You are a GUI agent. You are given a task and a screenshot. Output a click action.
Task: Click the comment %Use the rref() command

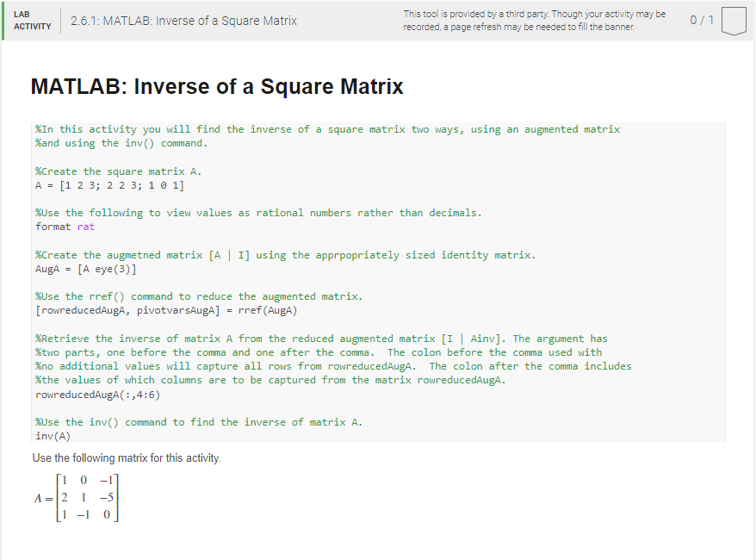click(199, 296)
